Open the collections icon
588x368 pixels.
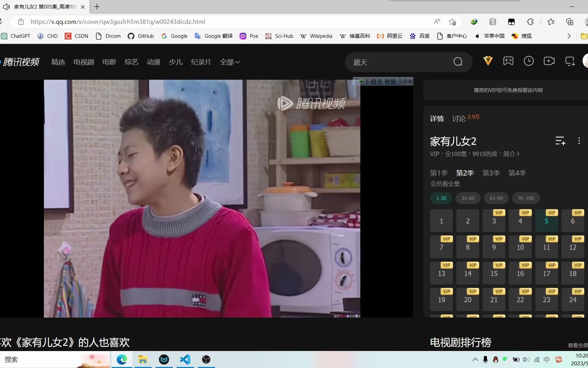point(570,22)
